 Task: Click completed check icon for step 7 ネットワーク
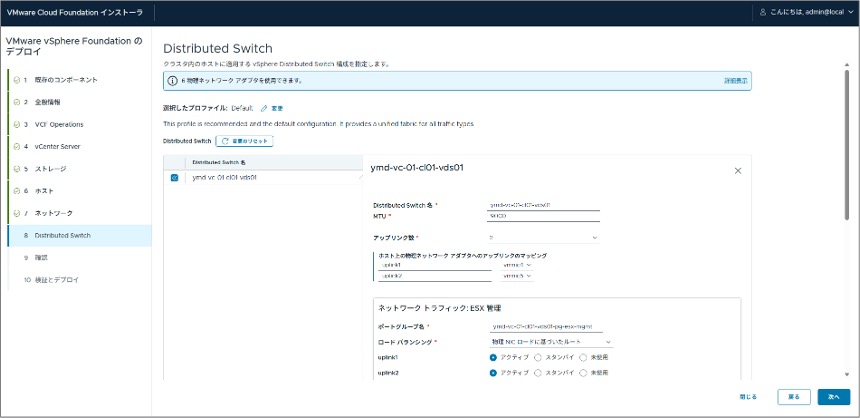tap(17, 213)
